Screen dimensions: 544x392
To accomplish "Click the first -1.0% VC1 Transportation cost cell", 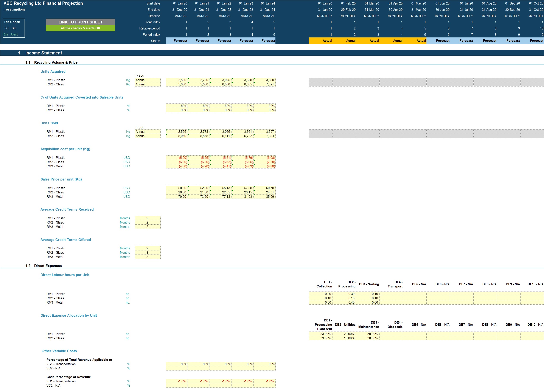I will pos(177,381).
